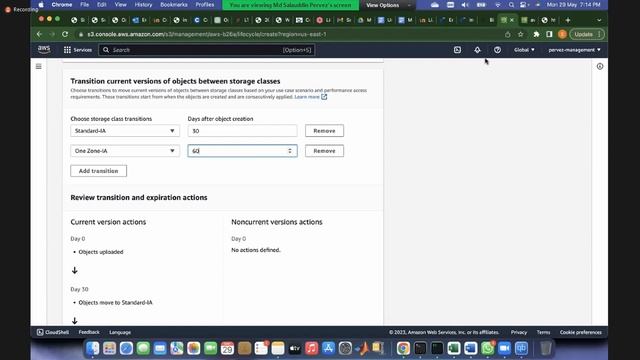Focus the AWS Search box

coord(207,50)
